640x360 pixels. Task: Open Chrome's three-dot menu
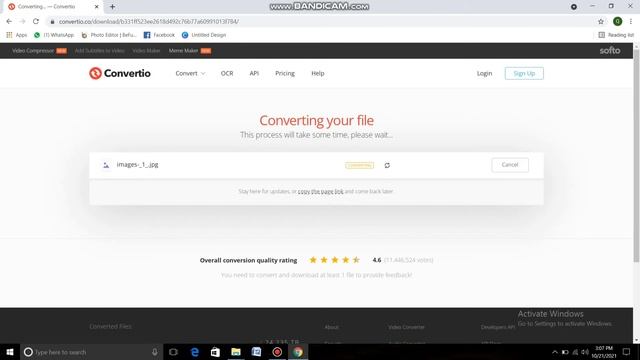(631, 21)
